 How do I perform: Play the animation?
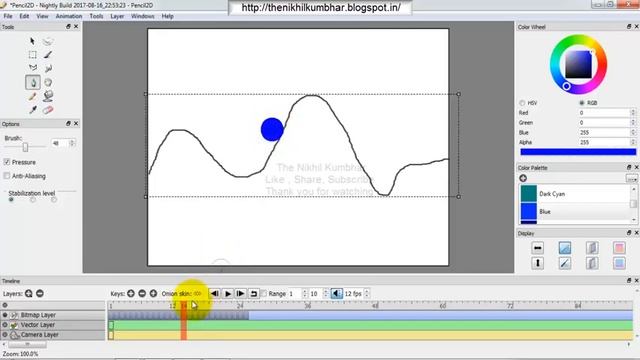pyautogui.click(x=228, y=293)
